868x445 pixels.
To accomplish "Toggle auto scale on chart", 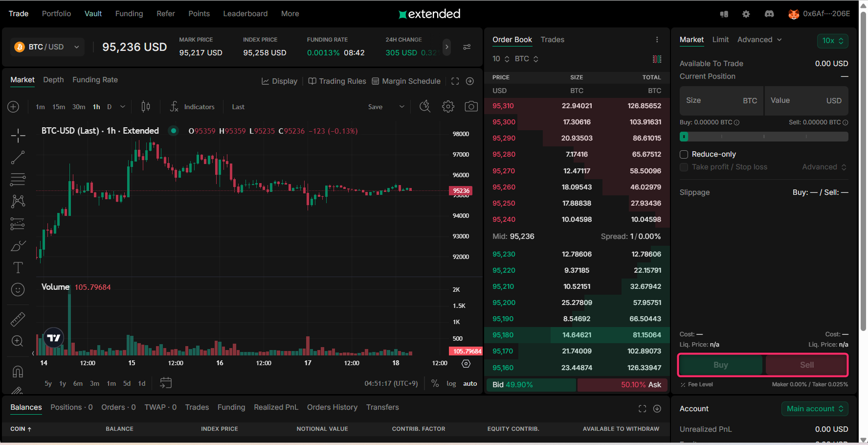I will [470, 383].
